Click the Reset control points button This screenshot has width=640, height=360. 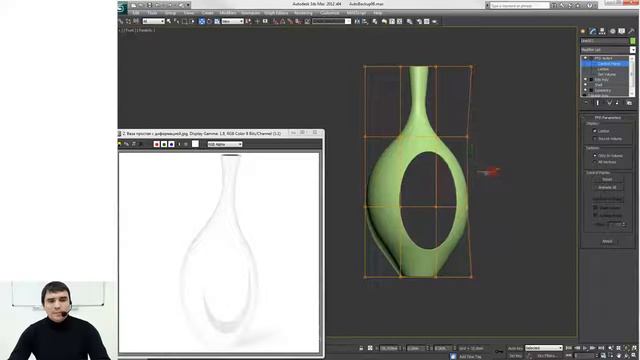607,180
